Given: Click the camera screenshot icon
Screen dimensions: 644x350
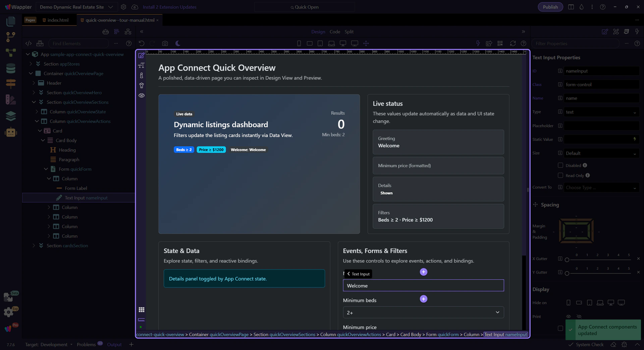Looking at the screenshot, I should (x=165, y=43).
